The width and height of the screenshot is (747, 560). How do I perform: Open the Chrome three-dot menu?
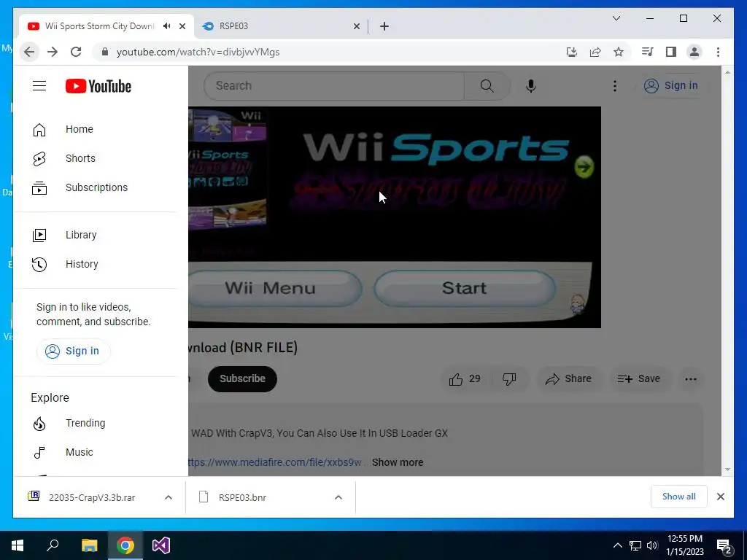718,52
